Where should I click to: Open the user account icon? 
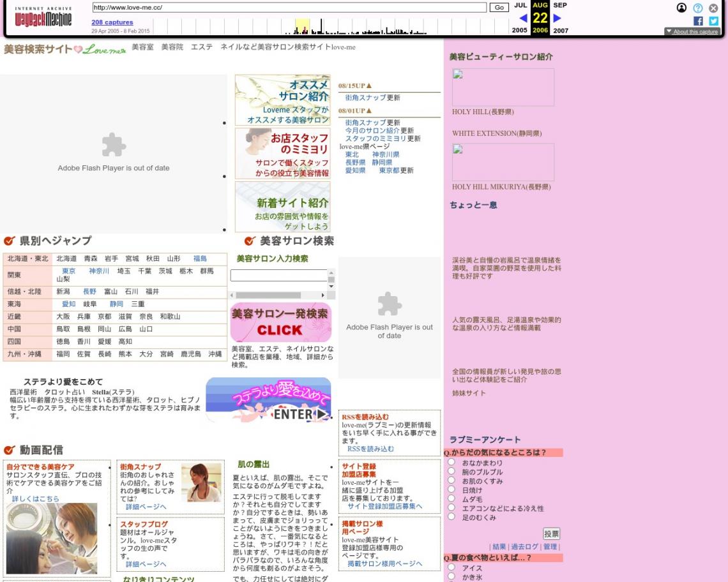[681, 8]
